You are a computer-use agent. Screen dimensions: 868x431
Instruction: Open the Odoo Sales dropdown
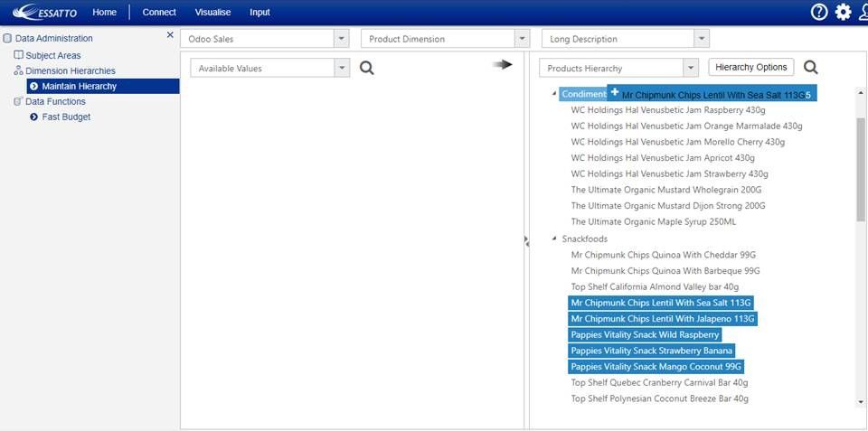(x=342, y=39)
